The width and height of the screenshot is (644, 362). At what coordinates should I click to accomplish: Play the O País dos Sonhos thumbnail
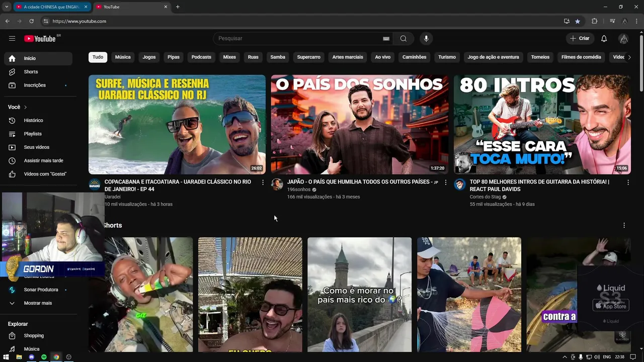[x=360, y=124]
